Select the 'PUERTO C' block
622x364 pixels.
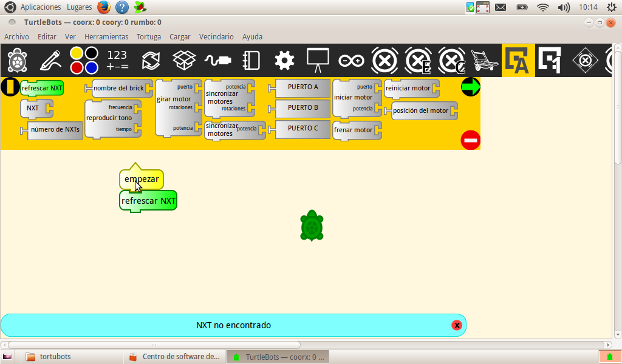[299, 129]
